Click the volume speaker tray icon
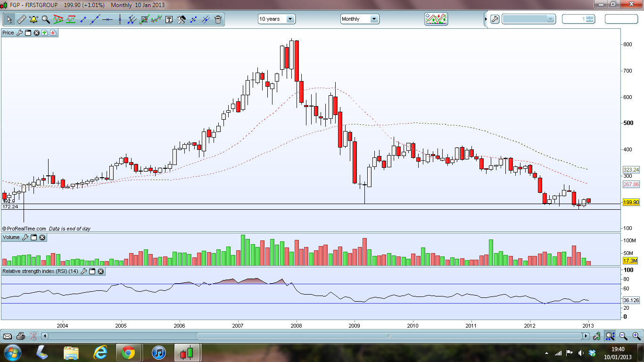 [581, 353]
